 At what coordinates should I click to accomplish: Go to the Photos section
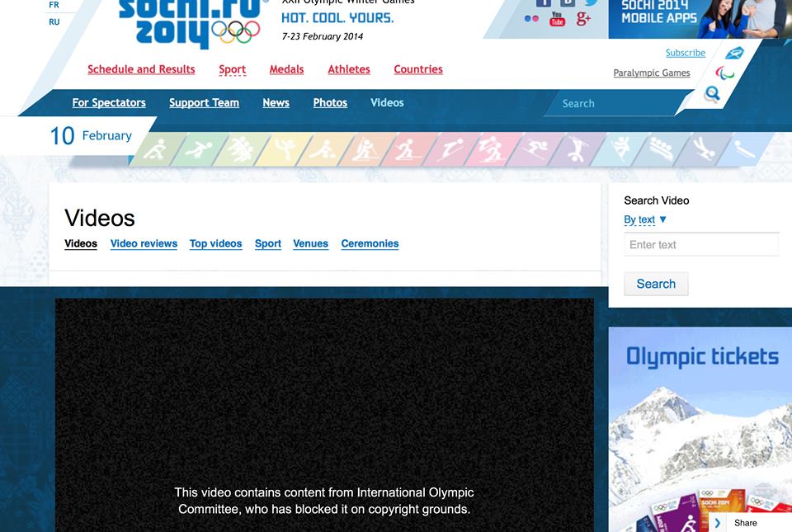(x=330, y=102)
